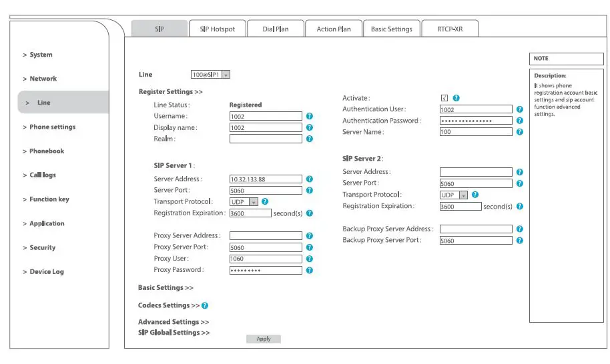Viewport: 610px width, 364px height.
Task: Click help icon beside Authentication Password
Action: click(x=519, y=121)
